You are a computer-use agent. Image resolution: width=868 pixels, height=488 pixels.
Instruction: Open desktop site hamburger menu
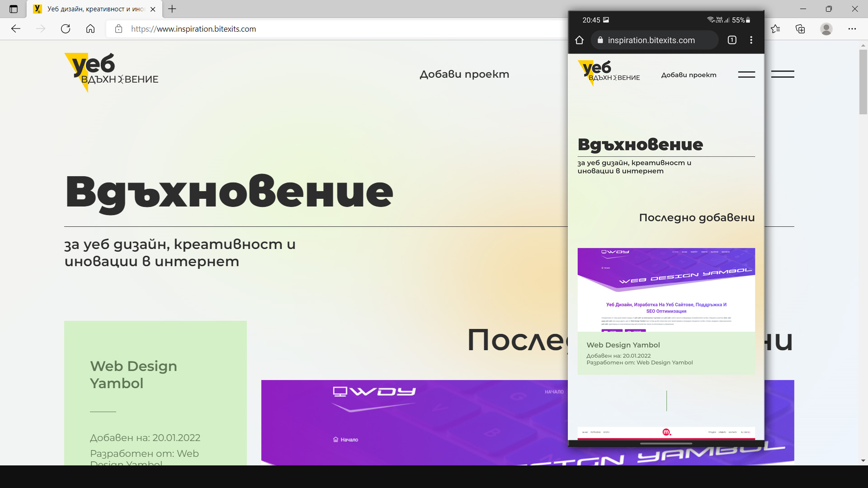pos(783,74)
